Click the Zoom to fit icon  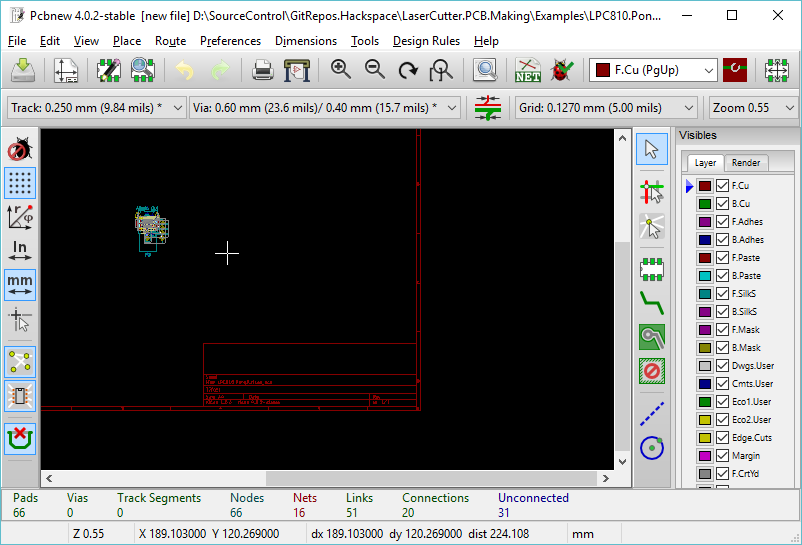coord(441,70)
